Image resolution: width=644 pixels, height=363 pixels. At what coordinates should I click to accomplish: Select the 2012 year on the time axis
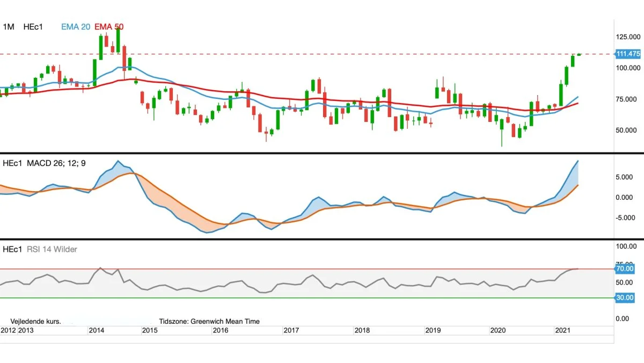8,330
